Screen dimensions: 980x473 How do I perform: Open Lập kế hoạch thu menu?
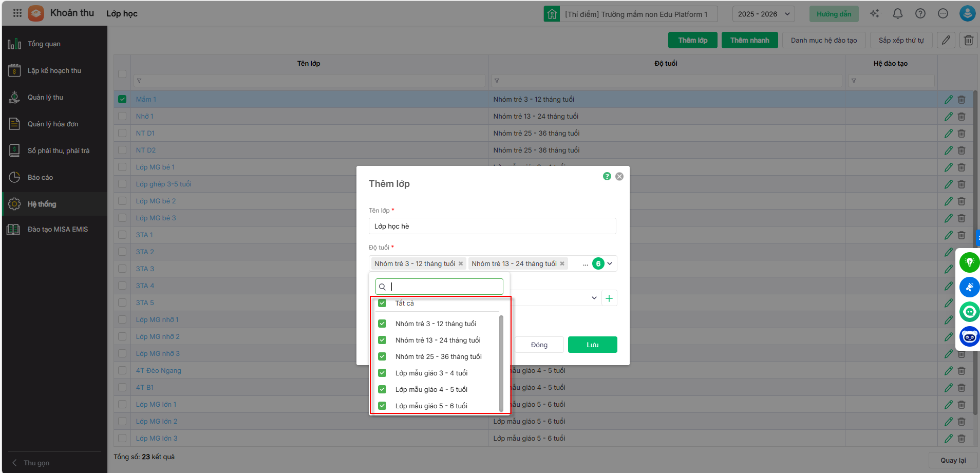(x=55, y=70)
